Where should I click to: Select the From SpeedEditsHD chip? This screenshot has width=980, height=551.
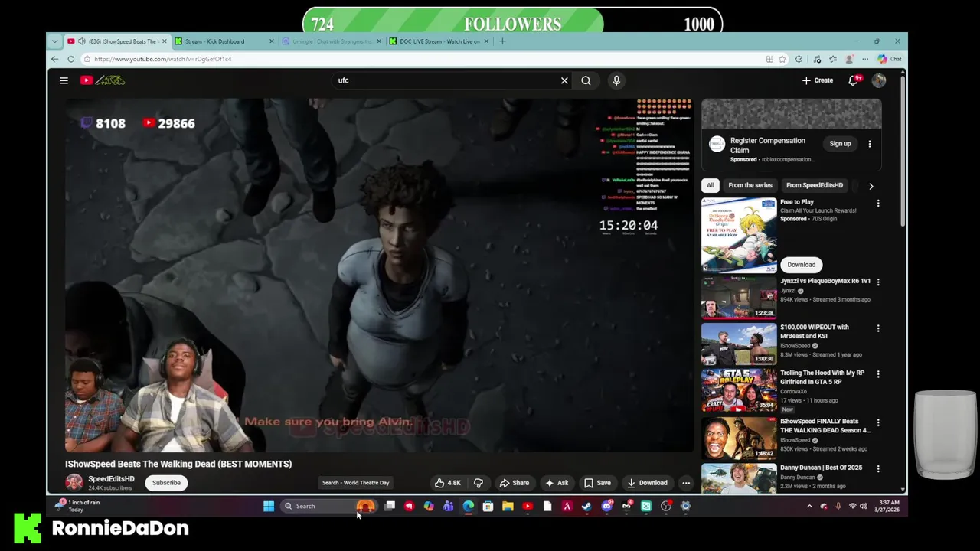[x=815, y=185]
